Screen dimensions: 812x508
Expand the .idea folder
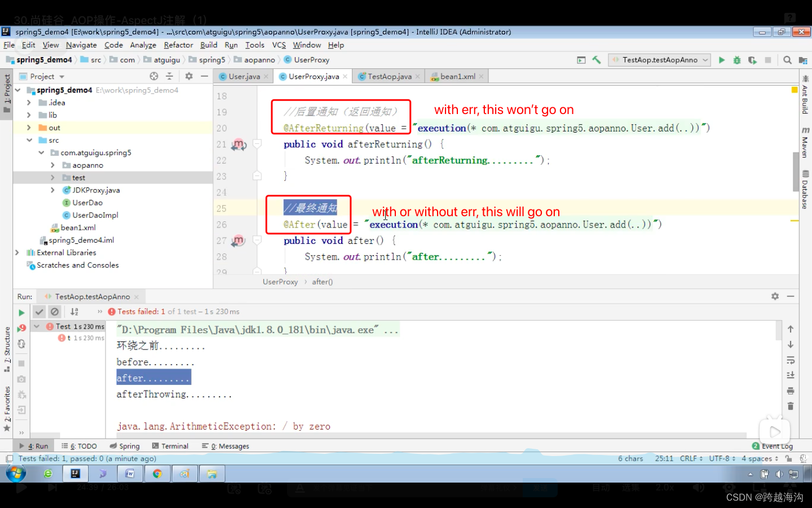point(29,103)
